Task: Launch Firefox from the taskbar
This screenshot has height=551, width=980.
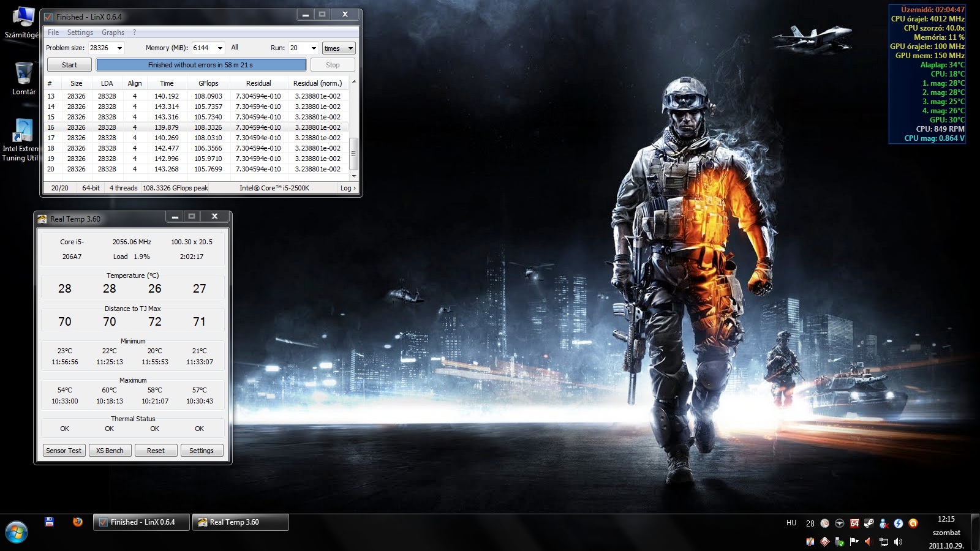Action: pyautogui.click(x=77, y=522)
